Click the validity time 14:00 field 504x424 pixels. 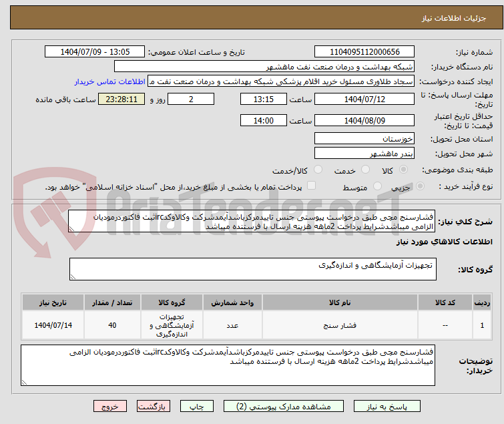(264, 120)
